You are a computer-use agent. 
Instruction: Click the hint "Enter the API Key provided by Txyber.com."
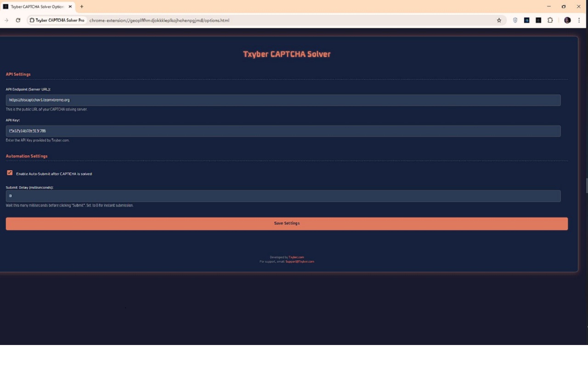(x=38, y=140)
